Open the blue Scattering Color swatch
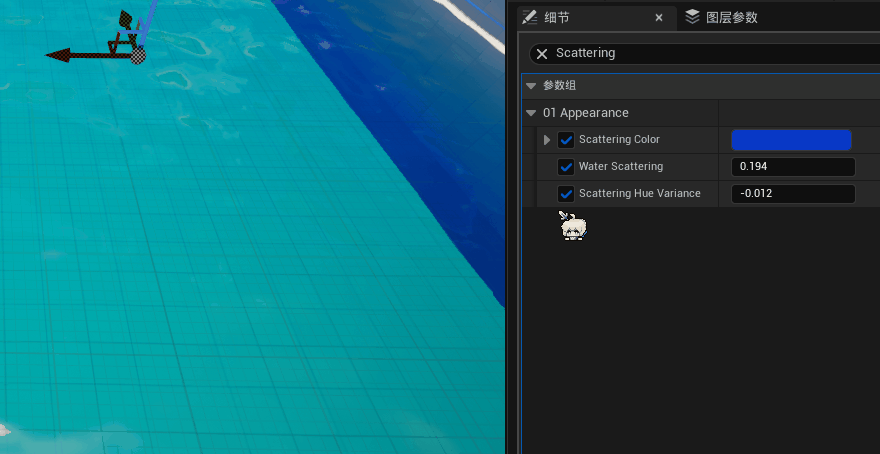The width and height of the screenshot is (880, 454). click(x=791, y=140)
